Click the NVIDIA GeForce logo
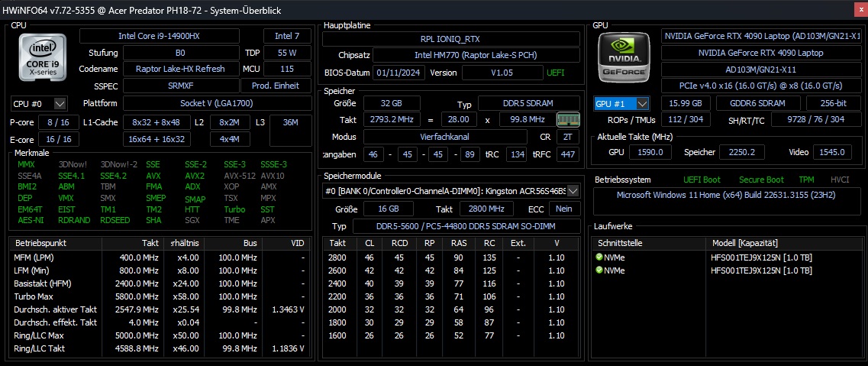This screenshot has width=868, height=366. (624, 57)
